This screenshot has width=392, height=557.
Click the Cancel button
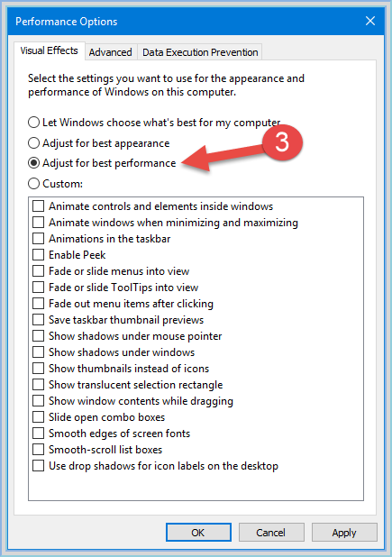click(271, 532)
